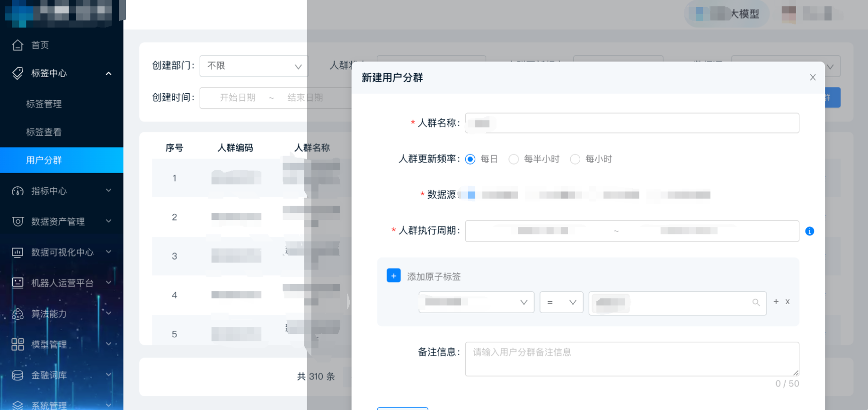Expand the 模型管理 menu chevron

(x=109, y=344)
